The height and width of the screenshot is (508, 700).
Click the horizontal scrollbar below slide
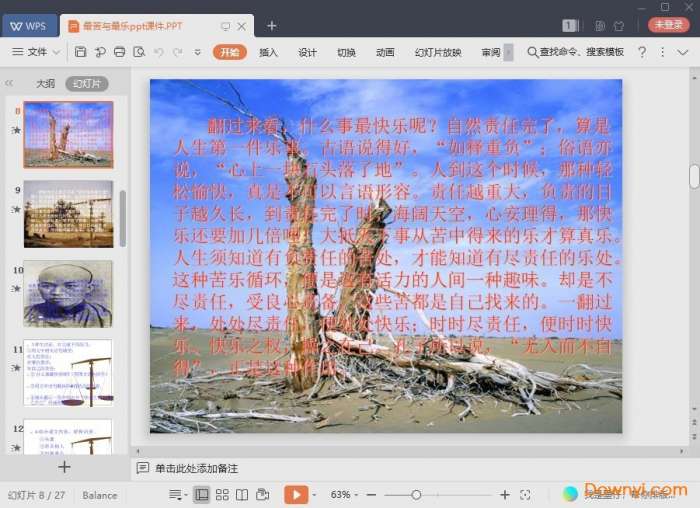[x=410, y=451]
